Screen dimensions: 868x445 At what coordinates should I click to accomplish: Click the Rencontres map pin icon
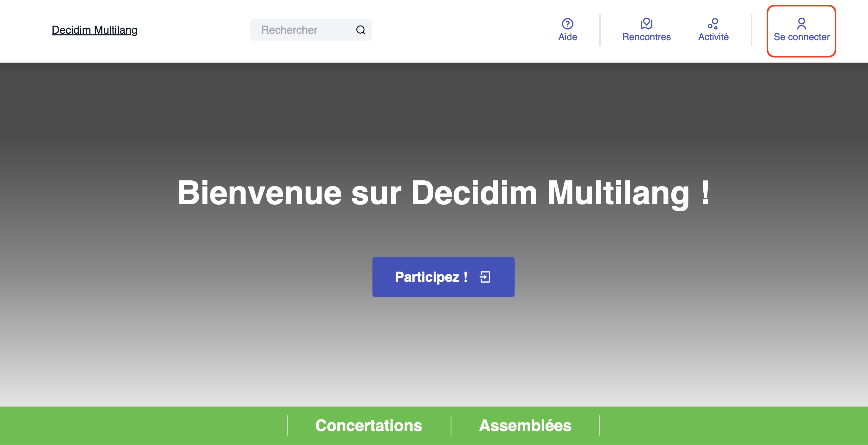[646, 23]
